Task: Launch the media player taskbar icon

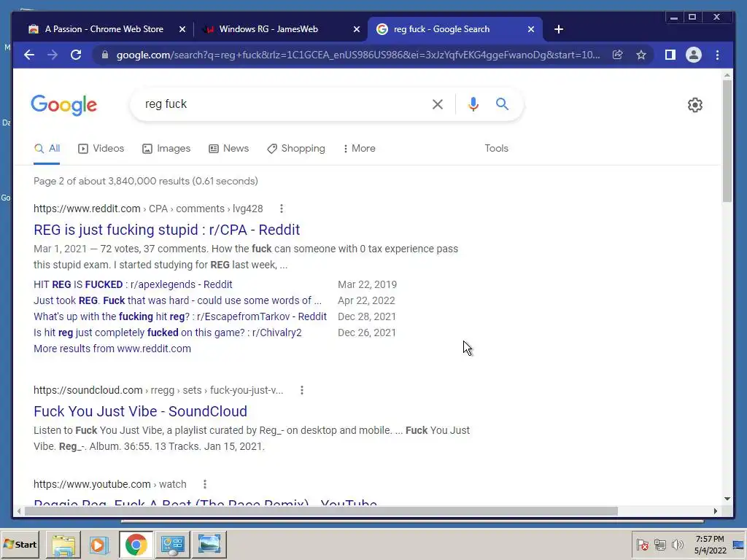Action: (99, 544)
